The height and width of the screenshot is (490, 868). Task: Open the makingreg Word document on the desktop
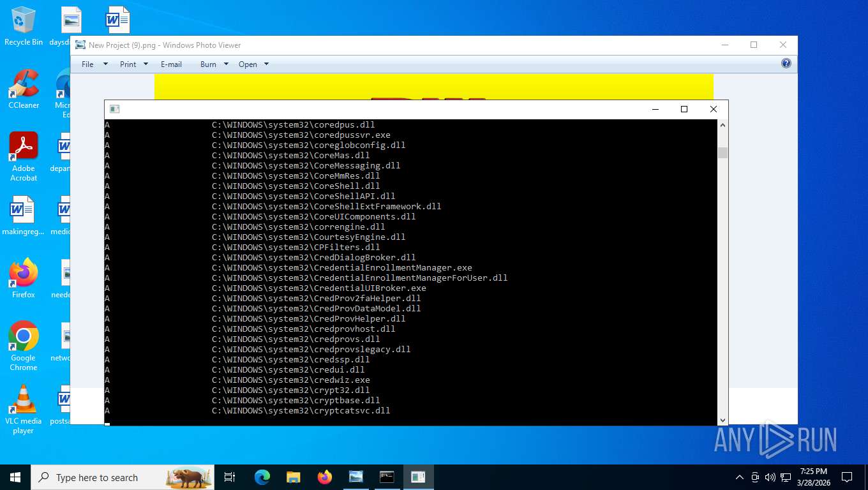[x=24, y=216]
